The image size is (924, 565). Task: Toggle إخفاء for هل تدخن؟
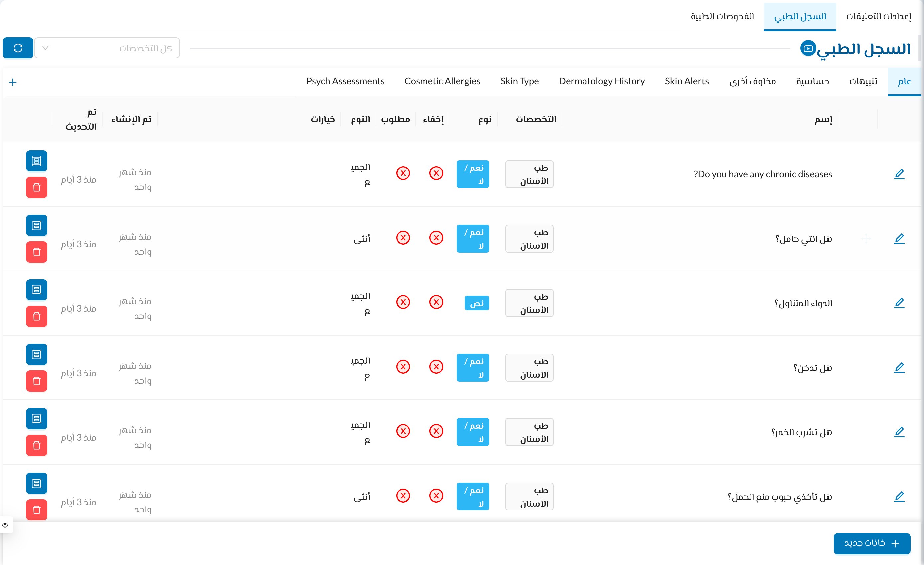(436, 367)
